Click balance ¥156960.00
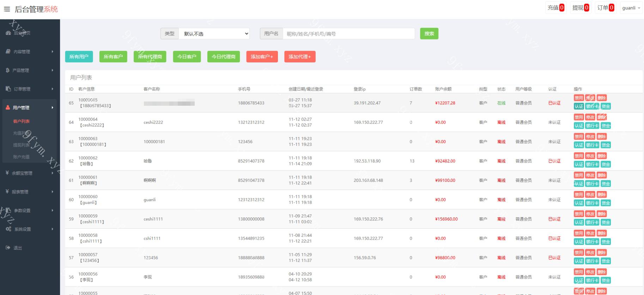The height and width of the screenshot is (295, 644). 446,219
